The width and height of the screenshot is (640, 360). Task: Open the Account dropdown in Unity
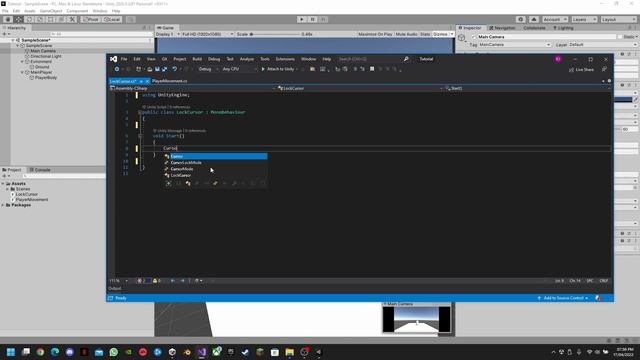tap(554, 19)
